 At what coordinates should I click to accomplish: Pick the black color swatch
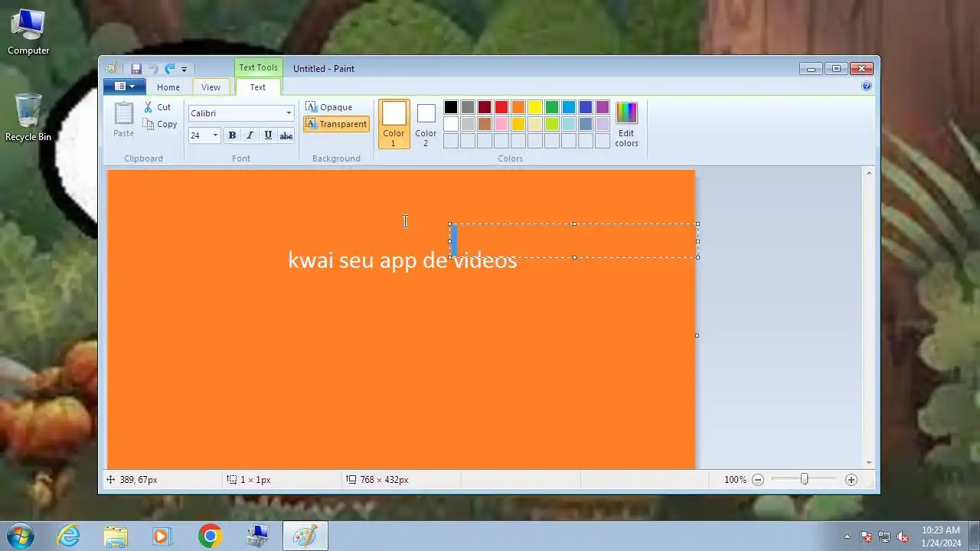tap(451, 107)
